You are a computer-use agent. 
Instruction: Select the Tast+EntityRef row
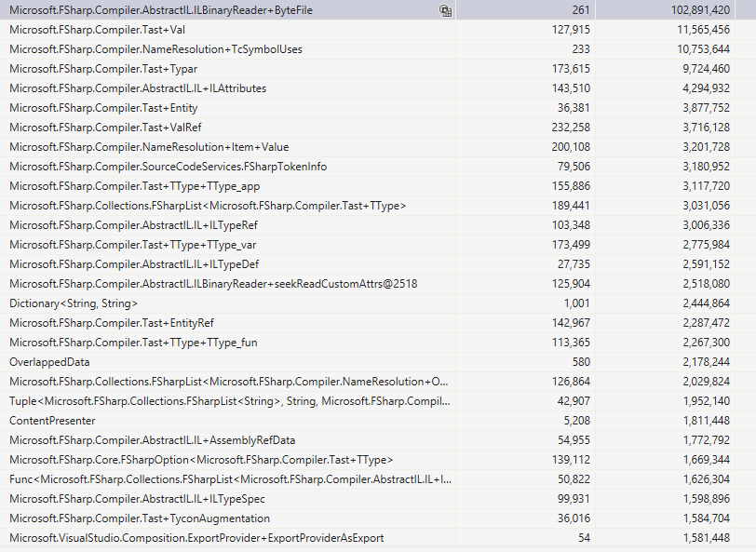pyautogui.click(x=378, y=322)
